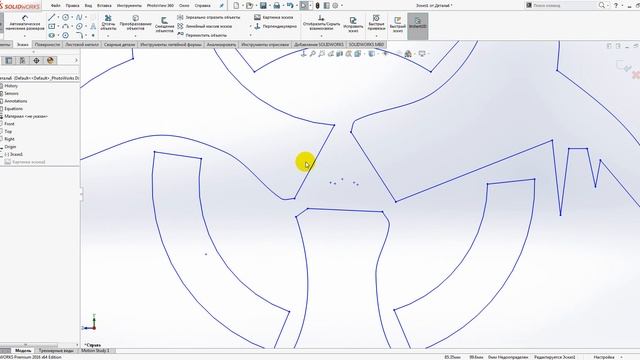The image size is (640, 360).
Task: Open the Quick Snaps dropdown arrow
Action: [376, 36]
